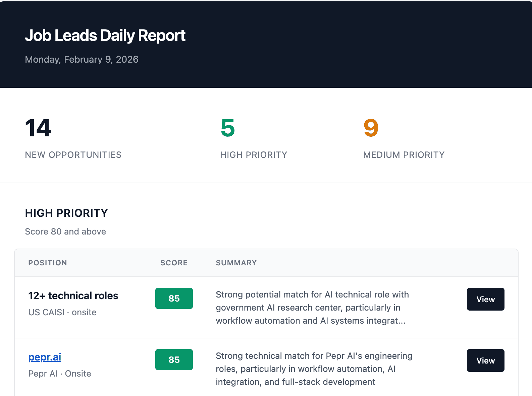The image size is (532, 396).
Task: Click the POSITION column header
Action: (x=48, y=263)
